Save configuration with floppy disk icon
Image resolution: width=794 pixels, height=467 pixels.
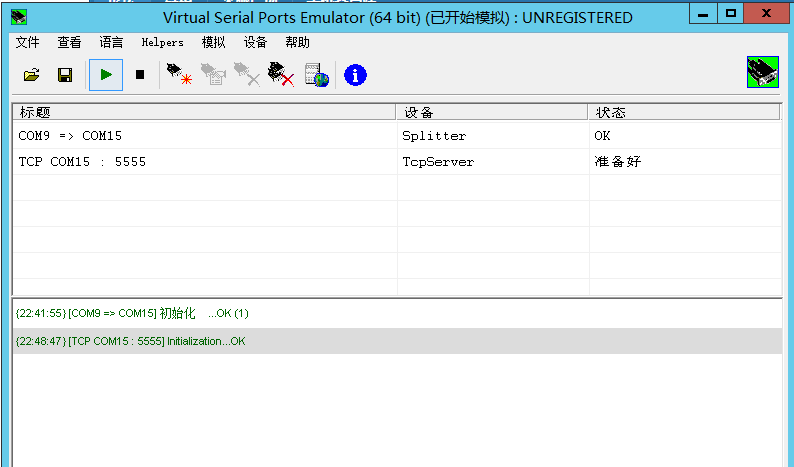pyautogui.click(x=65, y=75)
